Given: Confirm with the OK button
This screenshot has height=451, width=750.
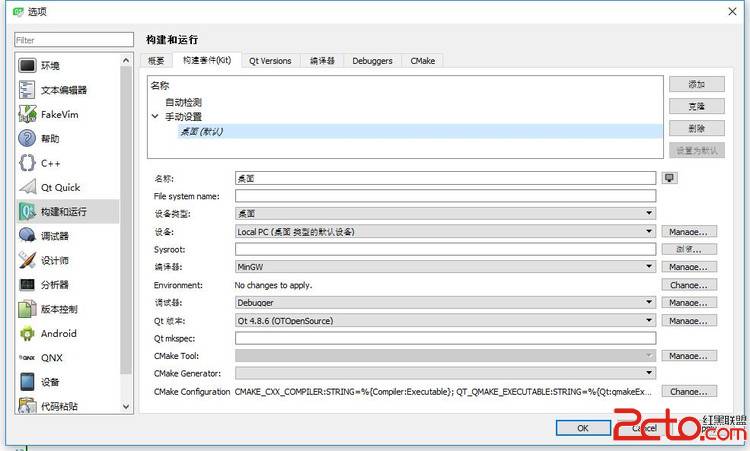Looking at the screenshot, I should tap(583, 428).
